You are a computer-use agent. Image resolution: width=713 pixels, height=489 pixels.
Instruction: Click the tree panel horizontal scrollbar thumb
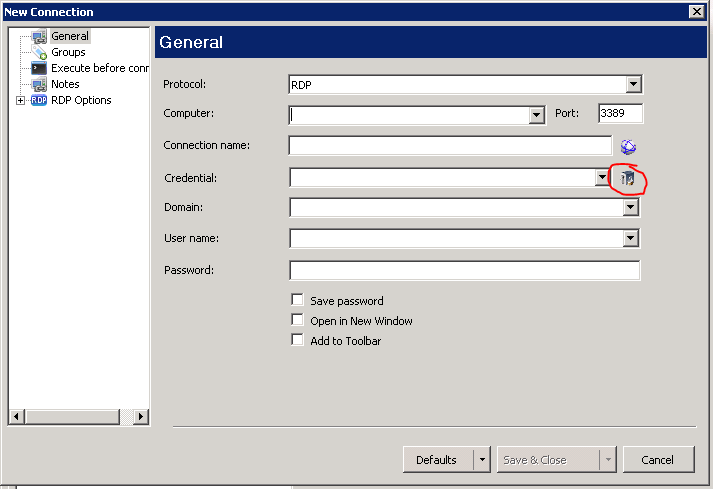point(72,416)
